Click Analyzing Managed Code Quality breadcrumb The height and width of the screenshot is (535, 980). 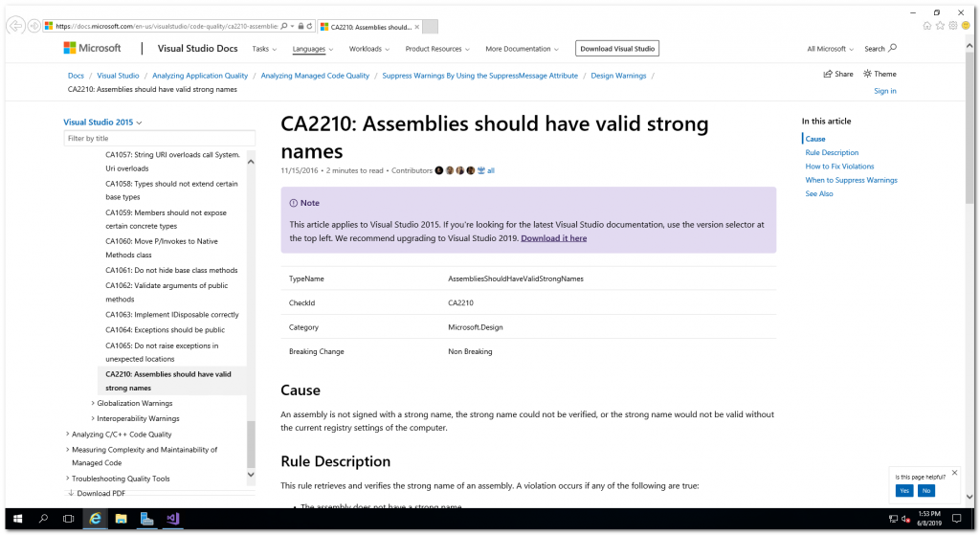point(315,76)
